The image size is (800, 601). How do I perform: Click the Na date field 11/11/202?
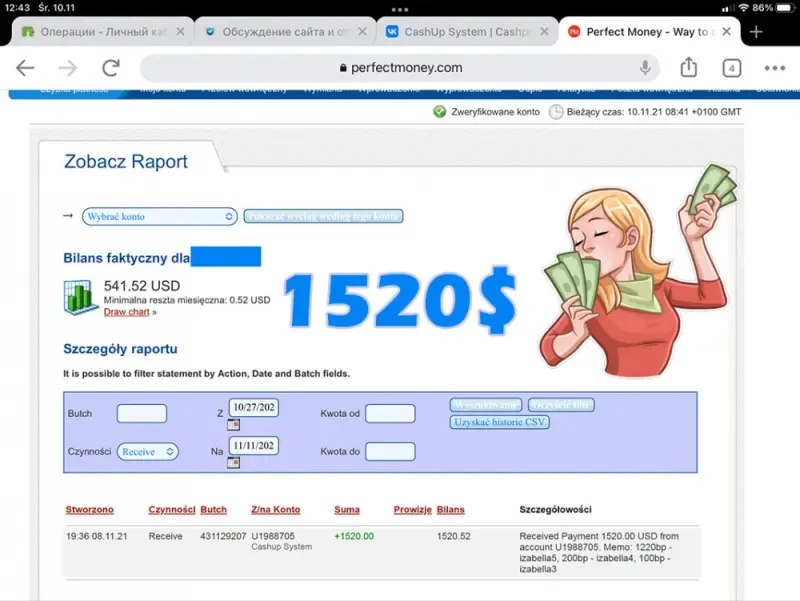click(x=254, y=446)
